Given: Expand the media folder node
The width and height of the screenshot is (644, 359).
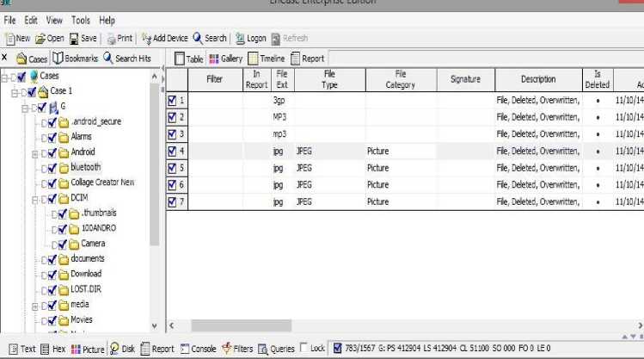Looking at the screenshot, I should click(x=35, y=306).
